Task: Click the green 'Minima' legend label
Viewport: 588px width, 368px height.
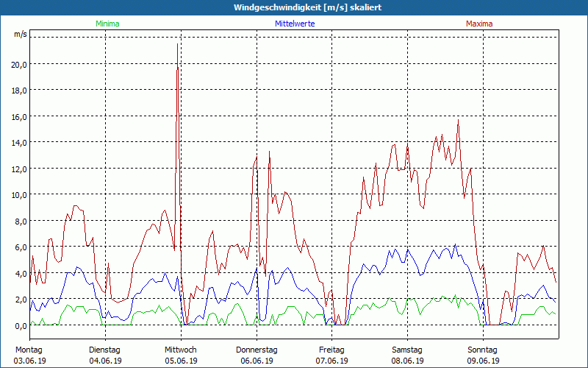Action: point(107,24)
